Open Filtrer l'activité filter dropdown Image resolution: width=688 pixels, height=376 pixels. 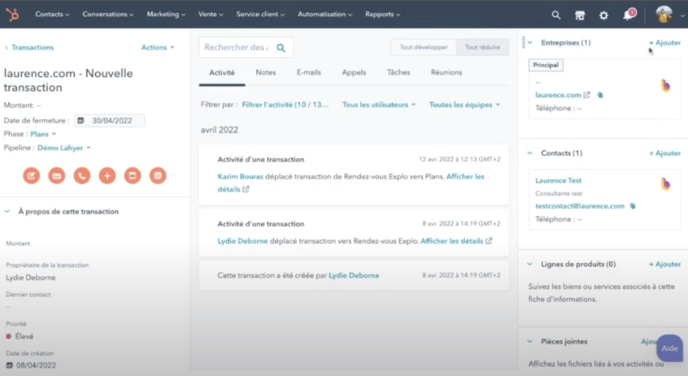(285, 104)
